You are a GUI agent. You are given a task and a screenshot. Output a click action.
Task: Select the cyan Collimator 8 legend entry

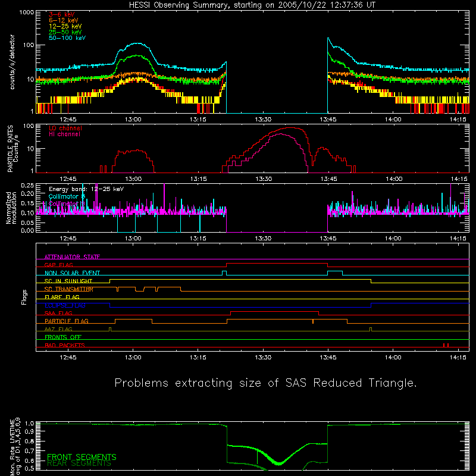(x=67, y=196)
